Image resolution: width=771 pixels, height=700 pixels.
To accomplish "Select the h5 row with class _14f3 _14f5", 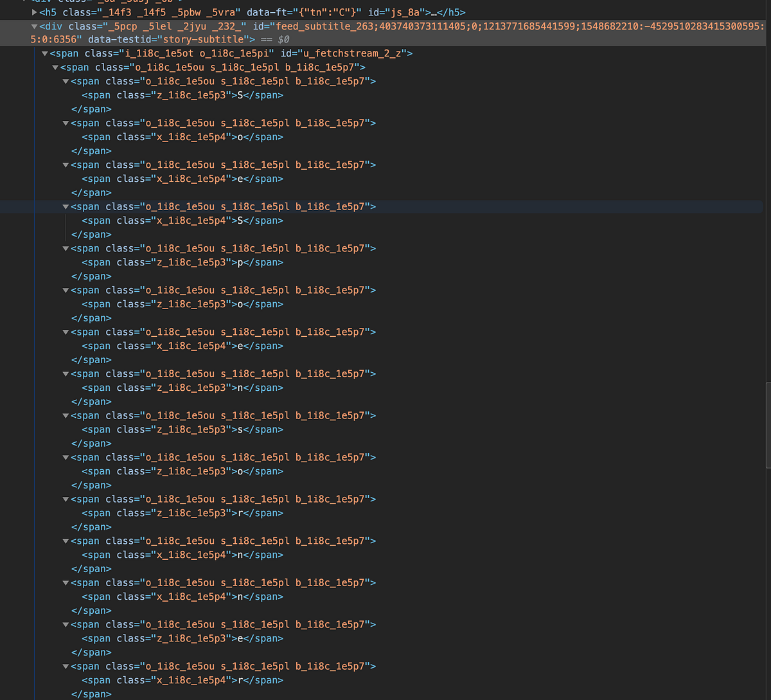I will tap(253, 12).
